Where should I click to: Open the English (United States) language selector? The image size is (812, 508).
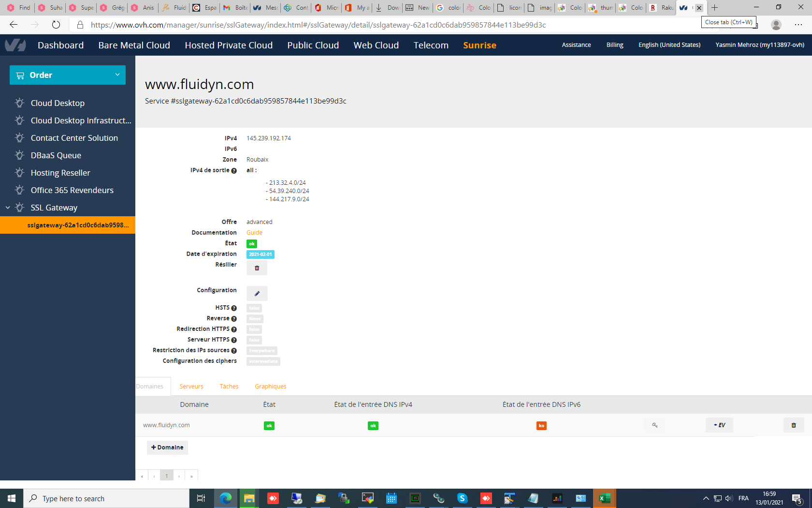coord(669,45)
